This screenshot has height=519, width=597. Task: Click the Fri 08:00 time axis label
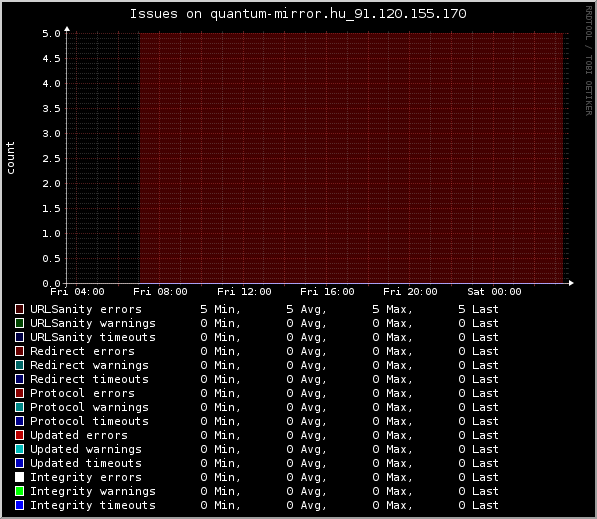click(160, 292)
